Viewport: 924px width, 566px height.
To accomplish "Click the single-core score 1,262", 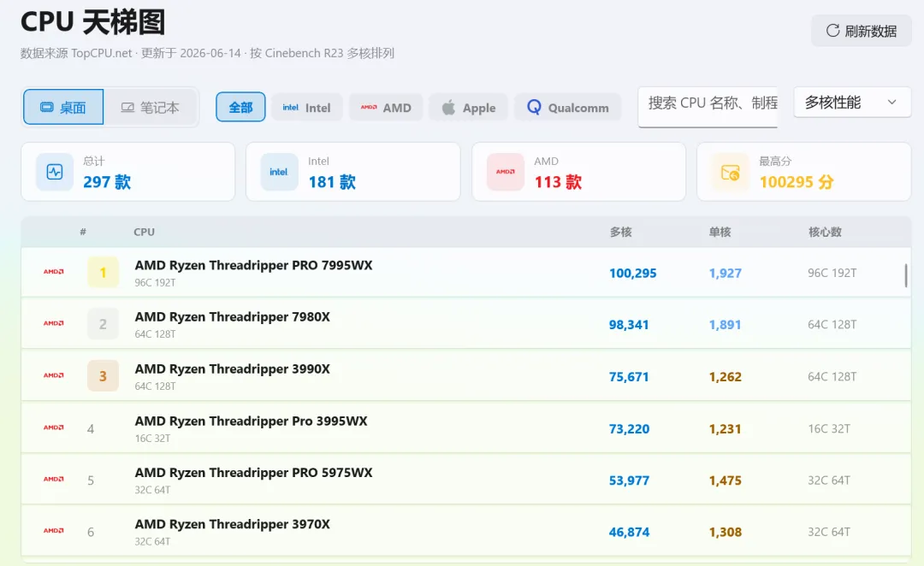I will (725, 377).
